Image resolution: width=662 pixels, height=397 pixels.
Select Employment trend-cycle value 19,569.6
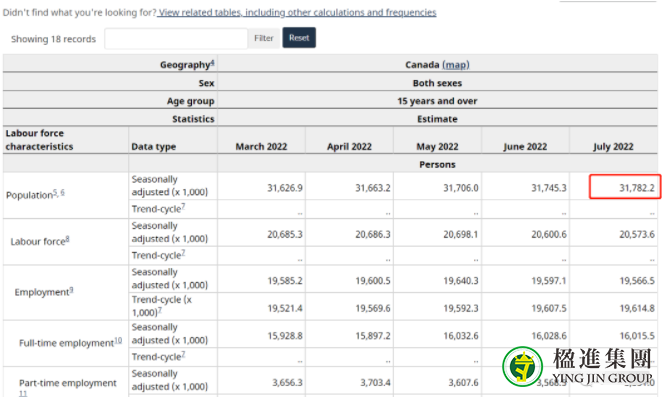click(x=373, y=308)
